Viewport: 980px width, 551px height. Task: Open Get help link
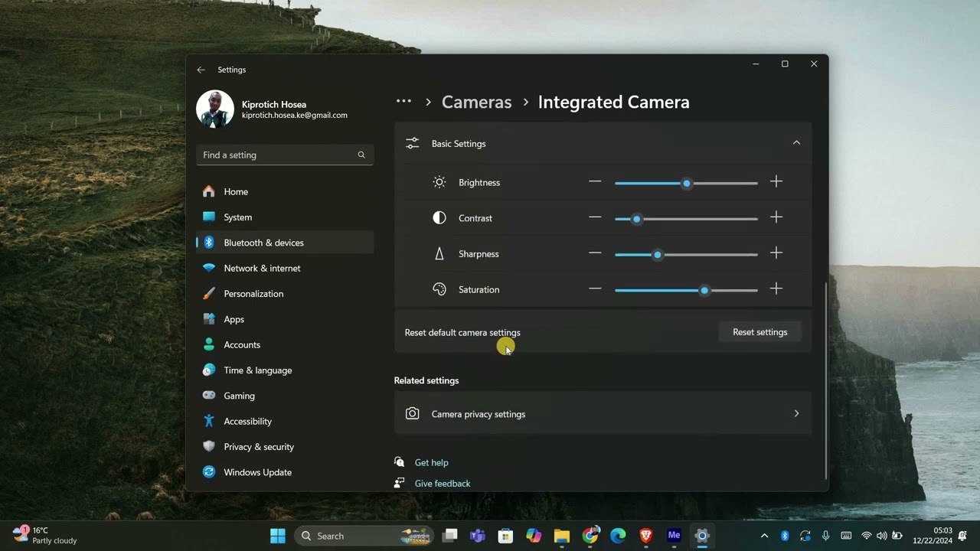pos(432,462)
